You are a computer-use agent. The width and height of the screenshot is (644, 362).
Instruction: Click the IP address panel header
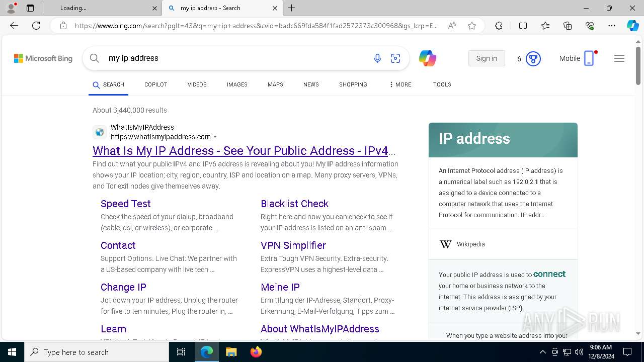point(503,140)
